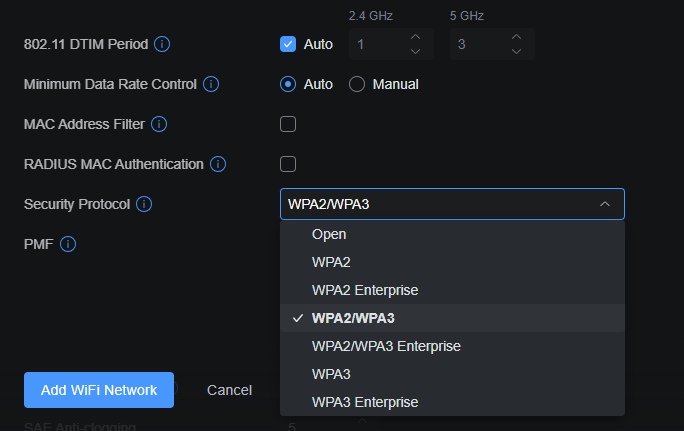Choose Open from the security protocol list
Image resolution: width=684 pixels, height=431 pixels.
(329, 234)
